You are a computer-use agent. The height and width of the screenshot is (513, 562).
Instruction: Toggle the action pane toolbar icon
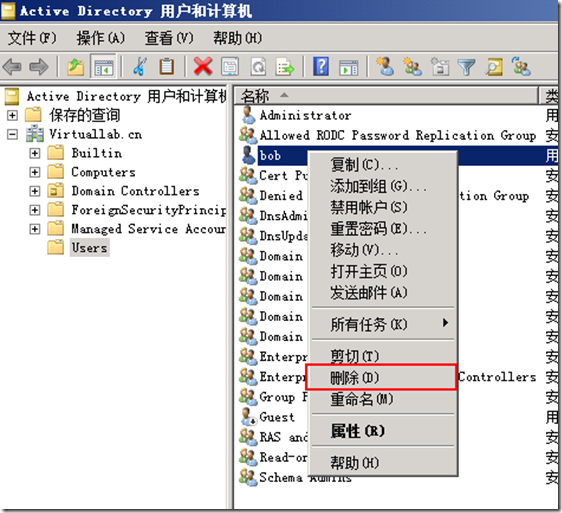click(x=348, y=67)
